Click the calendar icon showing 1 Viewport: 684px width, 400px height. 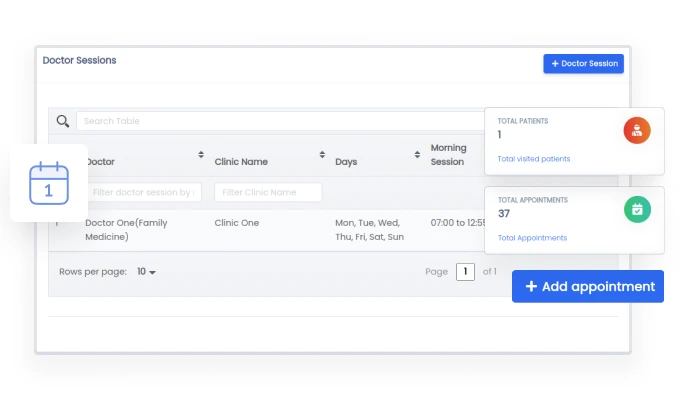[49, 183]
